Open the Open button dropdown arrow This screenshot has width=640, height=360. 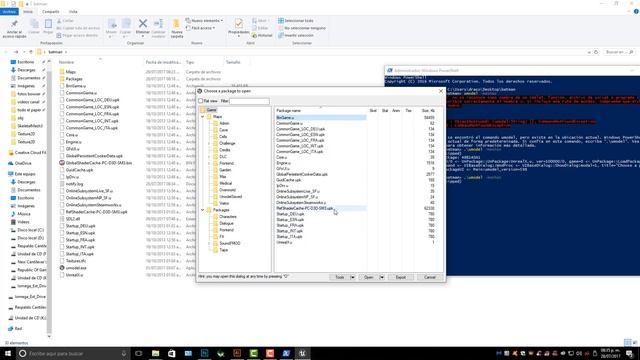[x=382, y=277]
